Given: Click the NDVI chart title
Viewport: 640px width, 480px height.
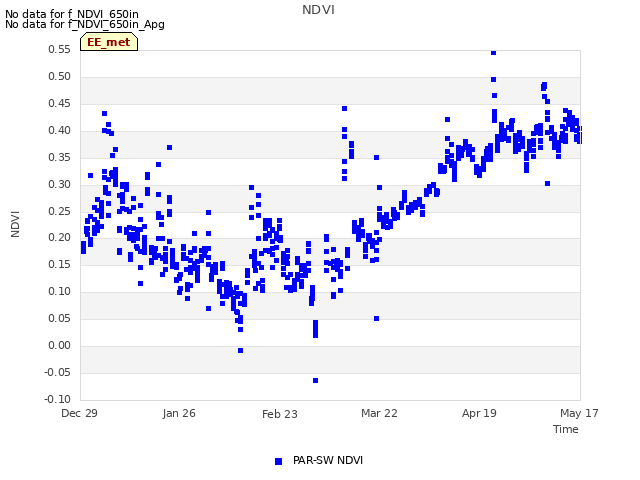Looking at the screenshot, I should pos(318,9).
